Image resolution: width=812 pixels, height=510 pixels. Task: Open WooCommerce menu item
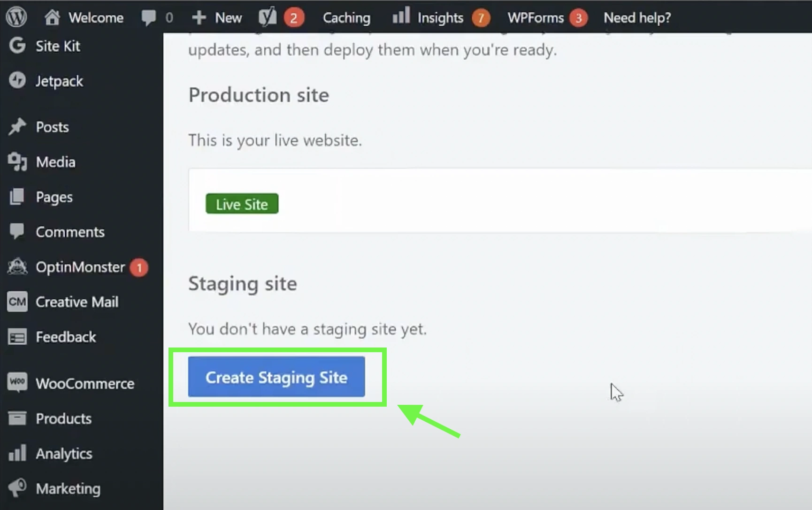(85, 384)
